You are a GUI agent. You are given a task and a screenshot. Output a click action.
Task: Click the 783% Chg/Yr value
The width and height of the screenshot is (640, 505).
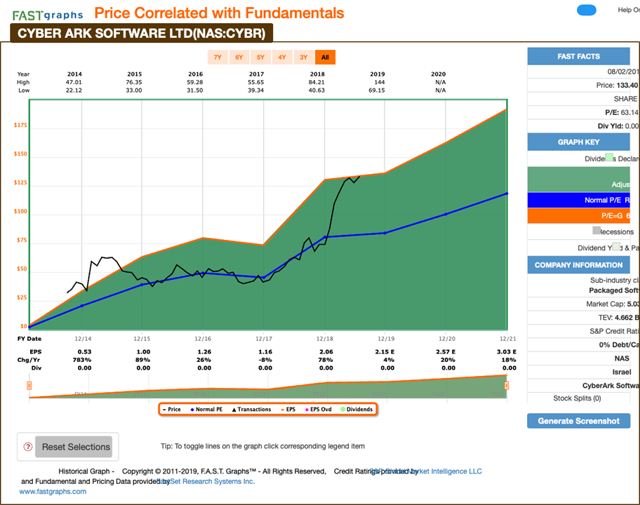point(82,360)
